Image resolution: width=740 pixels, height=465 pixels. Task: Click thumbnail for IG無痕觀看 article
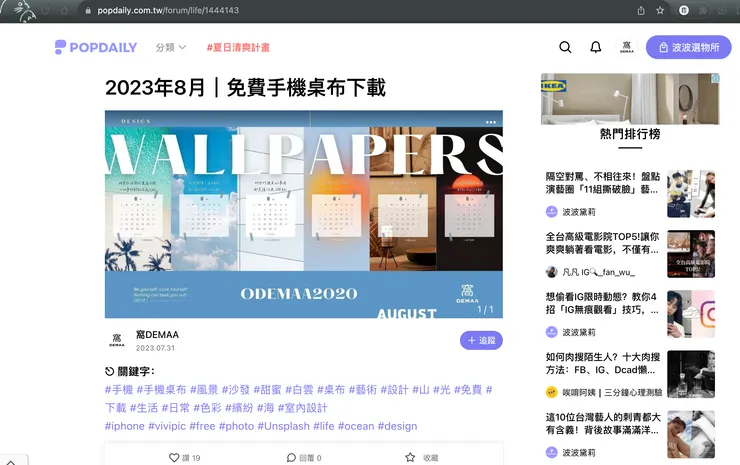691,314
